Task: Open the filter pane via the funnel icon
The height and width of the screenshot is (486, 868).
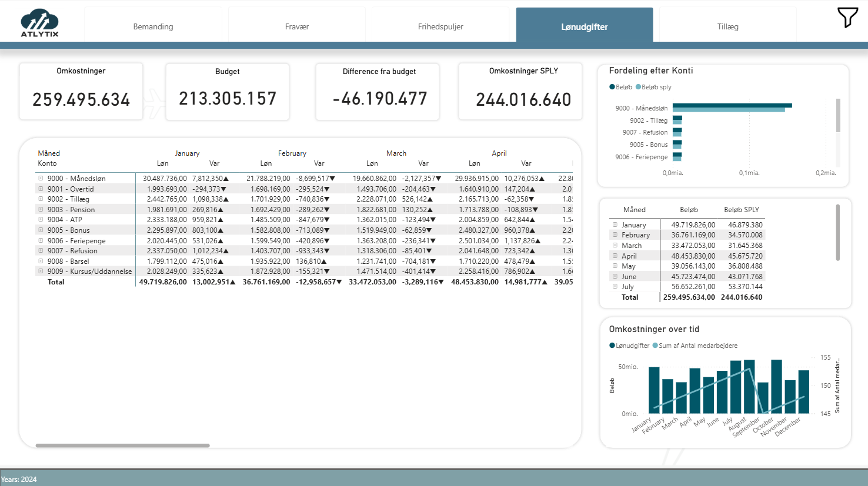Action: 847,18
